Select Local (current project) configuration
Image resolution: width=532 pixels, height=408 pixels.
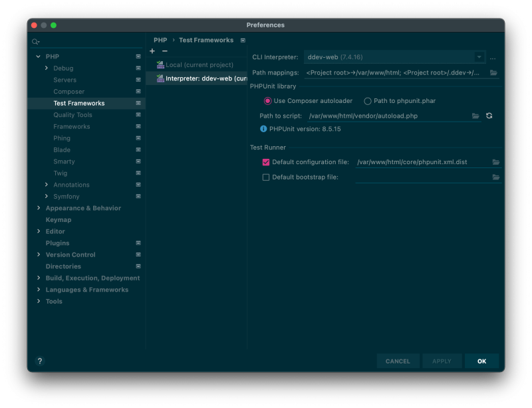pos(196,64)
